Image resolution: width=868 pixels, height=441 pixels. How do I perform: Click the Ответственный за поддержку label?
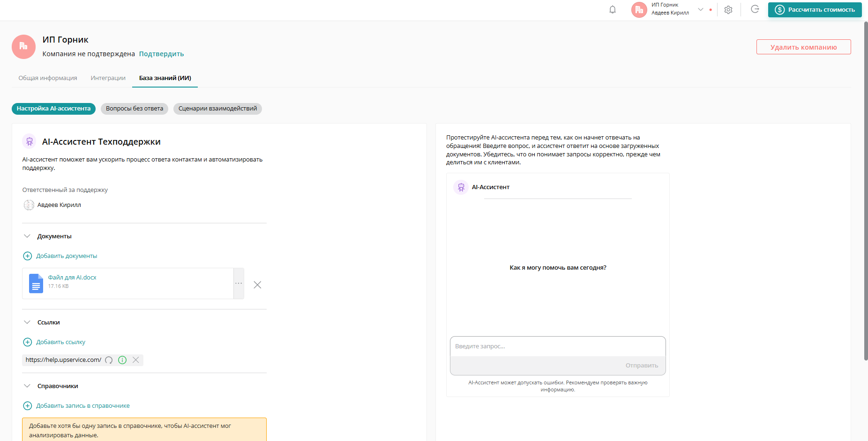(x=65, y=190)
